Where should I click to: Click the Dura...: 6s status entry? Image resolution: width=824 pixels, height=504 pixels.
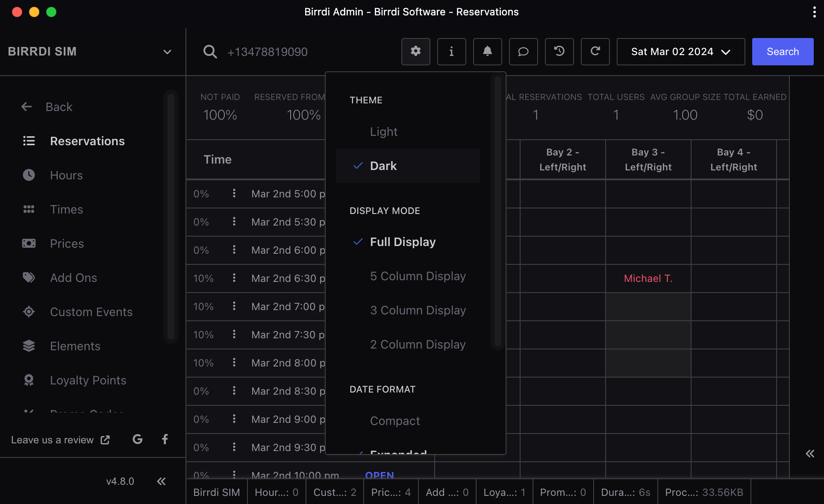tap(626, 492)
